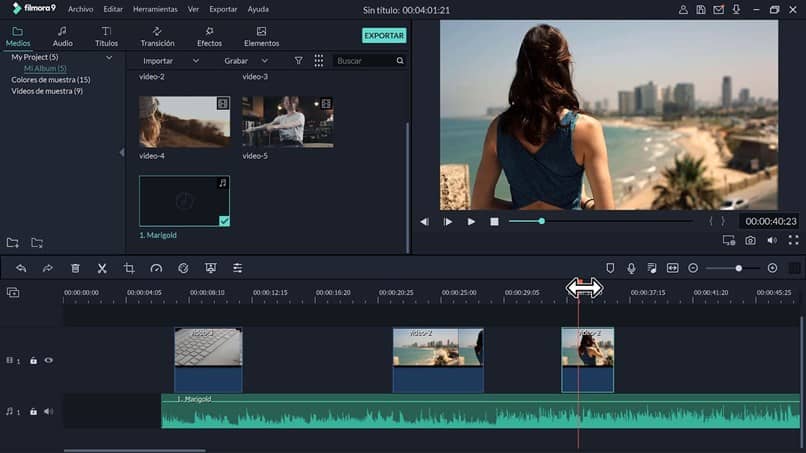Click the EXPORTAR button
Screen dimensions: 806x453
click(384, 35)
